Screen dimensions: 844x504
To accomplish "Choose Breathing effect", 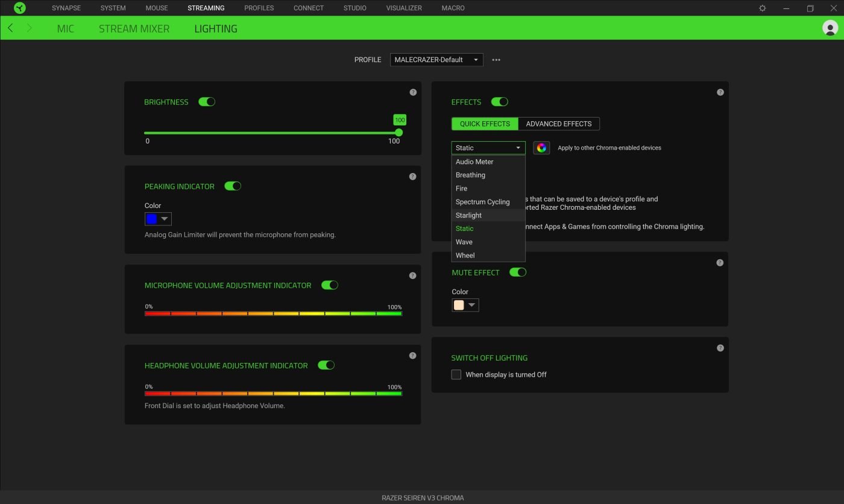I will [488, 175].
